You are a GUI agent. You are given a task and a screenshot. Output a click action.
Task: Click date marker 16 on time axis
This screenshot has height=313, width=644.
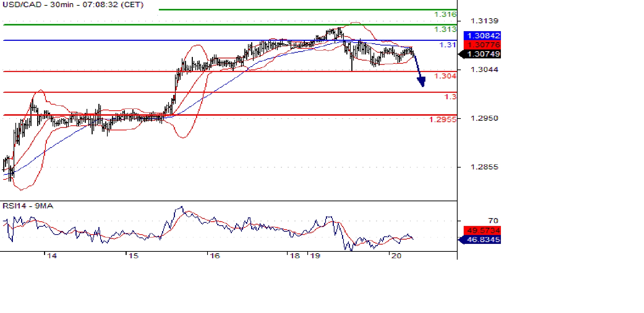tap(215, 256)
